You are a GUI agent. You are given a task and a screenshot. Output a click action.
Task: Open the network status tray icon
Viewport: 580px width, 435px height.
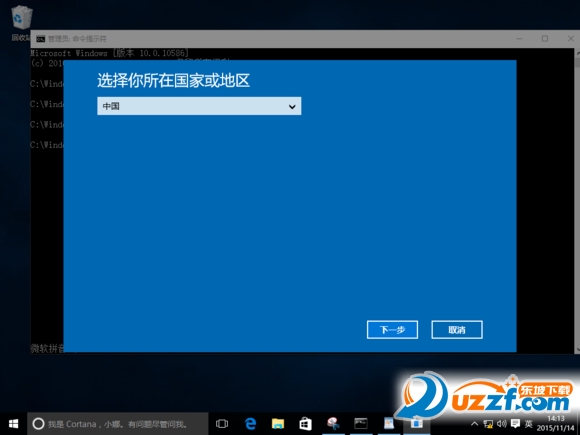coord(488,424)
